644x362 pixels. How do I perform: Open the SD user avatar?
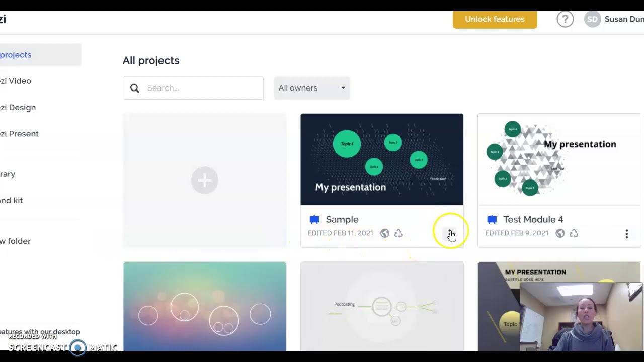593,19
